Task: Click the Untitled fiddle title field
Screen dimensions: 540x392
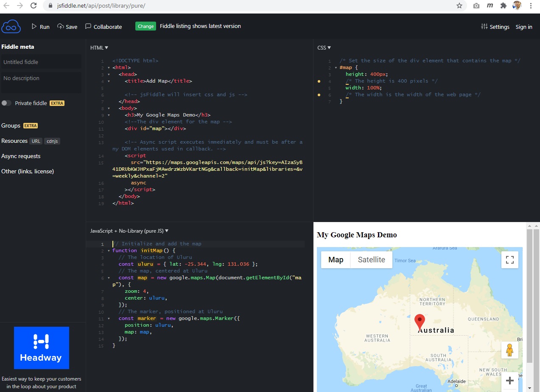Action: [x=41, y=62]
